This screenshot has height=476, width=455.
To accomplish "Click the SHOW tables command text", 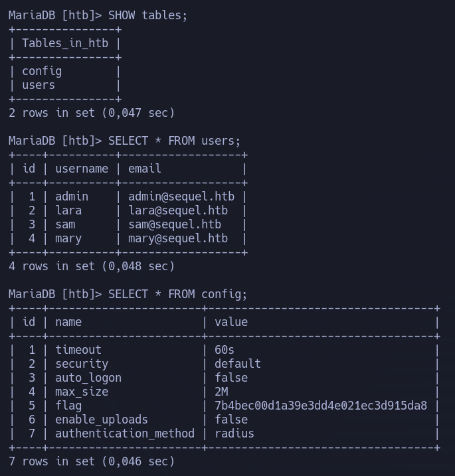I will click(x=147, y=15).
